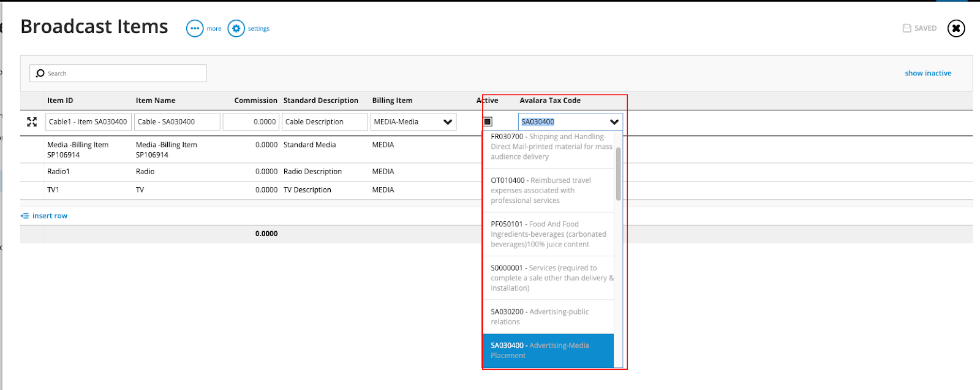Click the show inactive link
The height and width of the screenshot is (390, 980).
pos(928,73)
